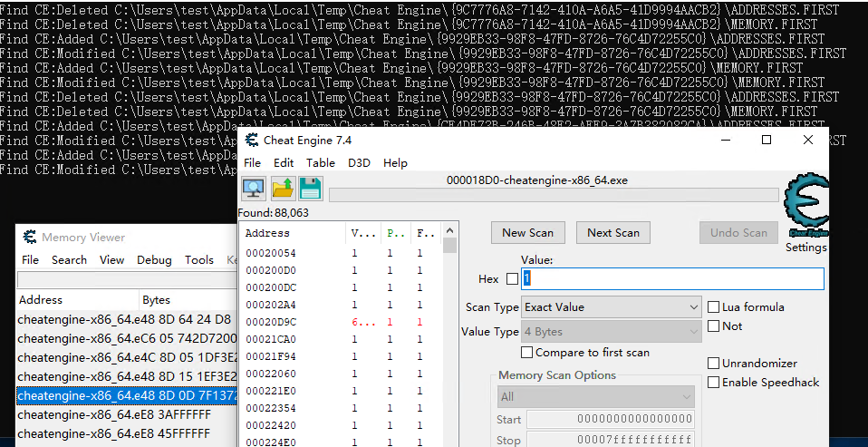Enable Speedhack checkbox
Image resolution: width=868 pixels, height=447 pixels.
714,383
